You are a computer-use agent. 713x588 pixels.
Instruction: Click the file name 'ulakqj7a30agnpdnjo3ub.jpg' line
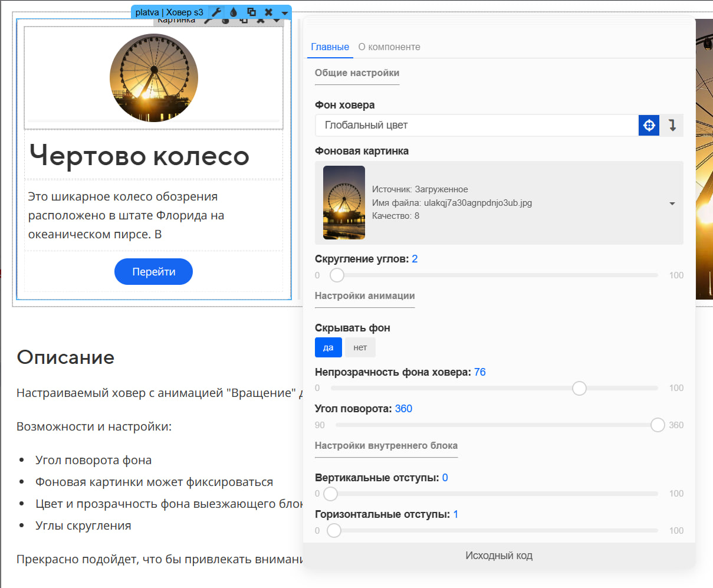pyautogui.click(x=452, y=203)
